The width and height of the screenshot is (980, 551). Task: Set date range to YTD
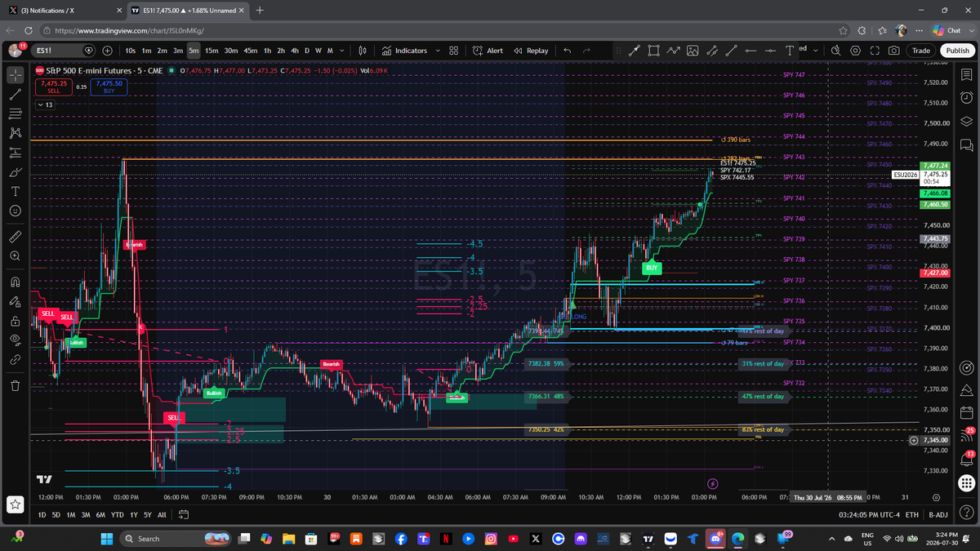click(118, 515)
